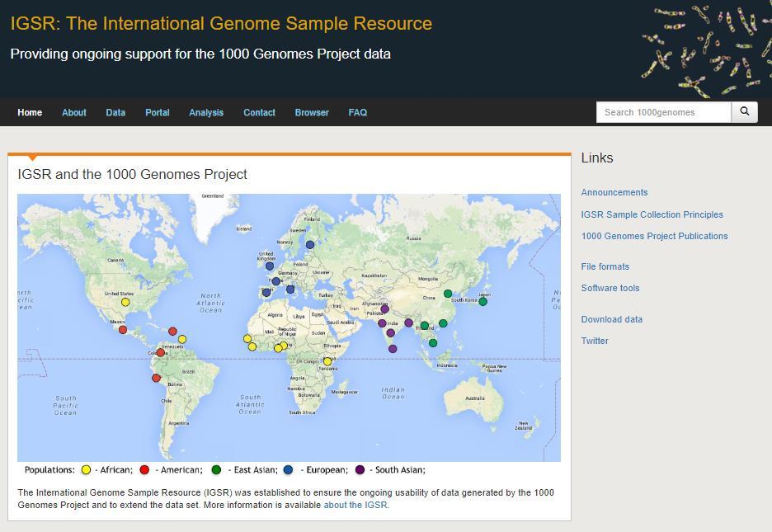Select the red marker on Peru's coast
This screenshot has width=772, height=532.
(x=156, y=378)
